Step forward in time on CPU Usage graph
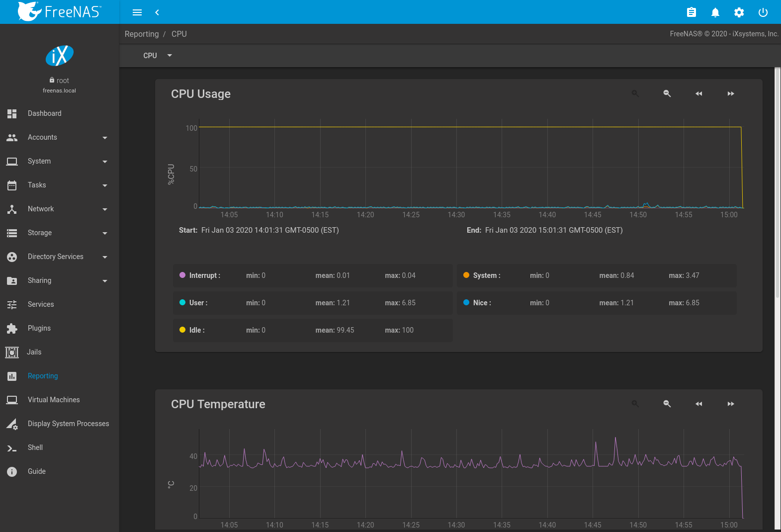 coord(730,93)
